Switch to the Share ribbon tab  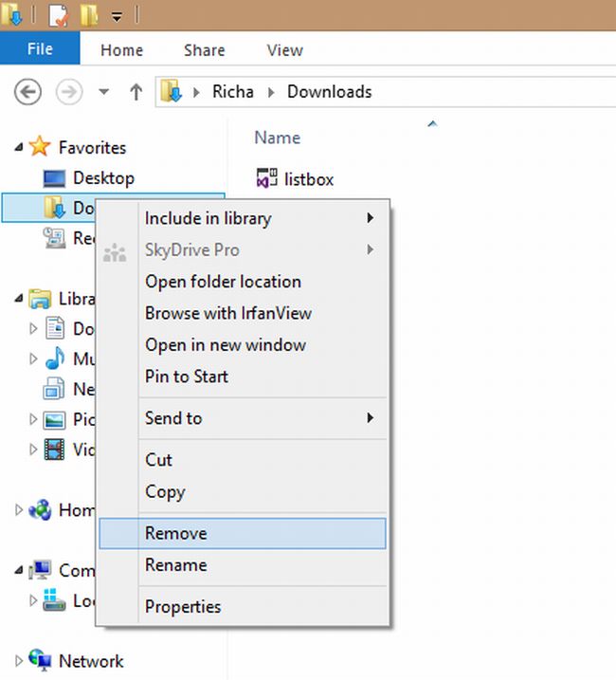[x=204, y=50]
